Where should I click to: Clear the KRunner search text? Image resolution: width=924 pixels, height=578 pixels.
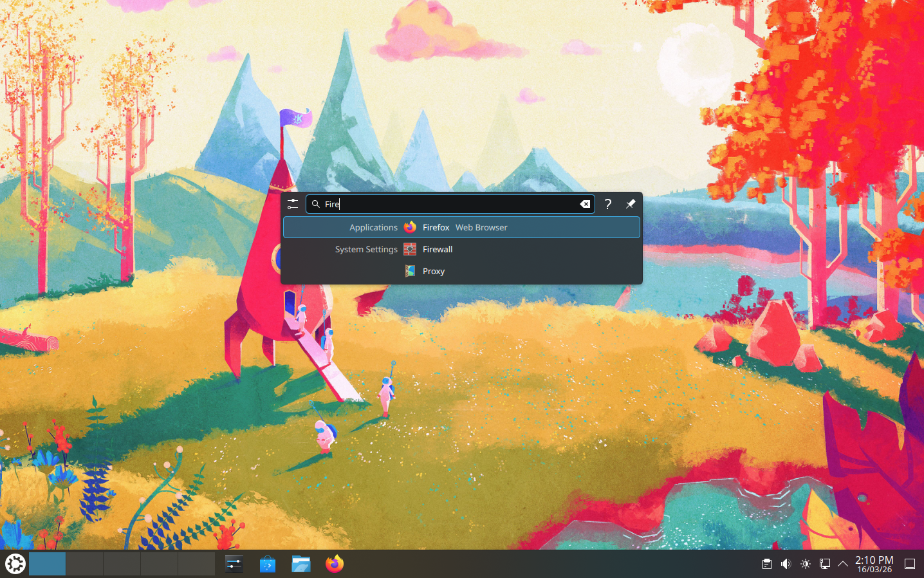(585, 204)
